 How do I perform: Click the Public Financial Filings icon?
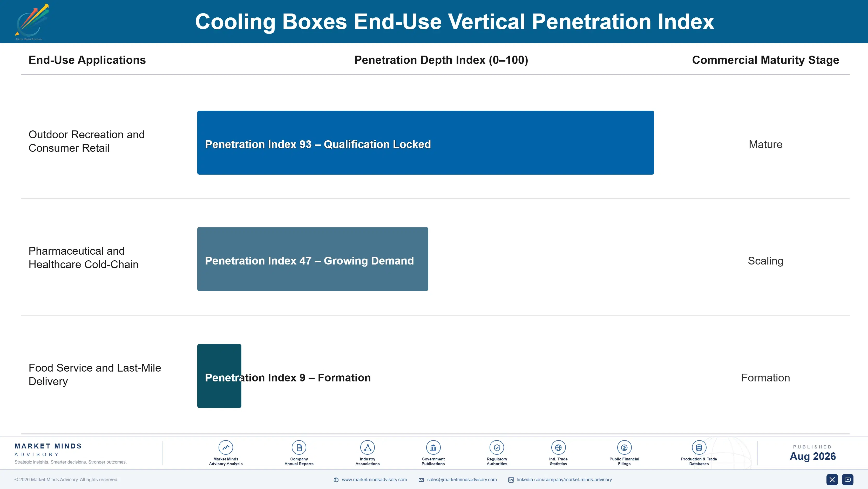624,447
